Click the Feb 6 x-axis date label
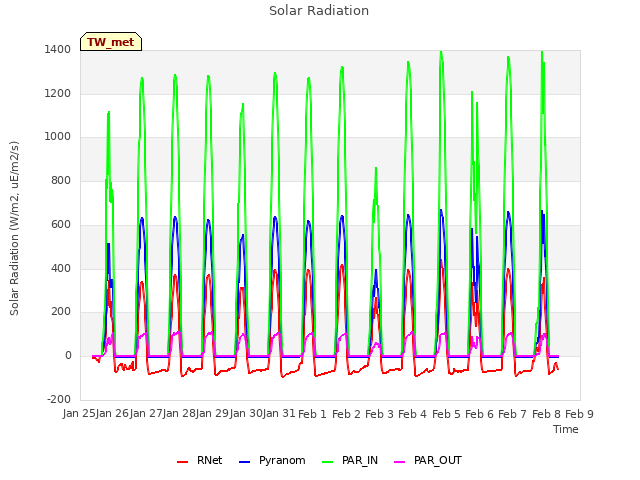The image size is (640, 480). (x=479, y=414)
